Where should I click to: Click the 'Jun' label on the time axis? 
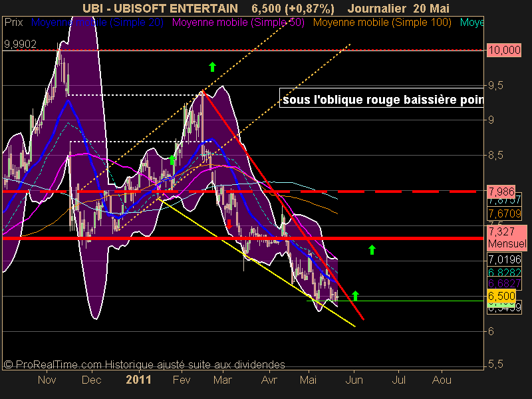(x=354, y=380)
